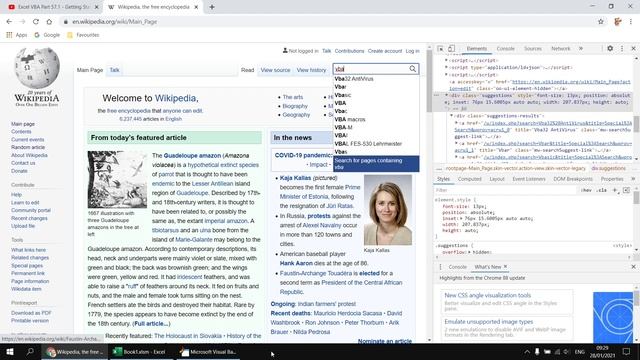Close the What's New drawer tab
Image resolution: width=640 pixels, height=360 pixels.
pos(505,267)
